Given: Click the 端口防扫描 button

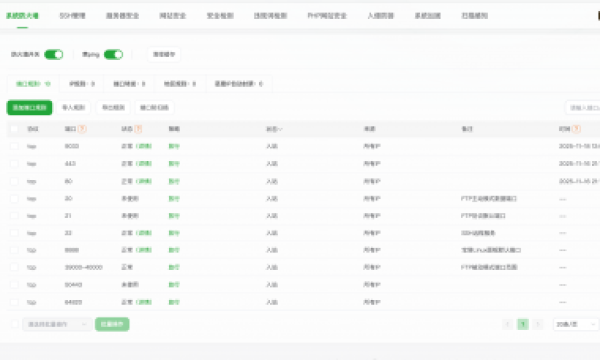Looking at the screenshot, I should (x=154, y=108).
